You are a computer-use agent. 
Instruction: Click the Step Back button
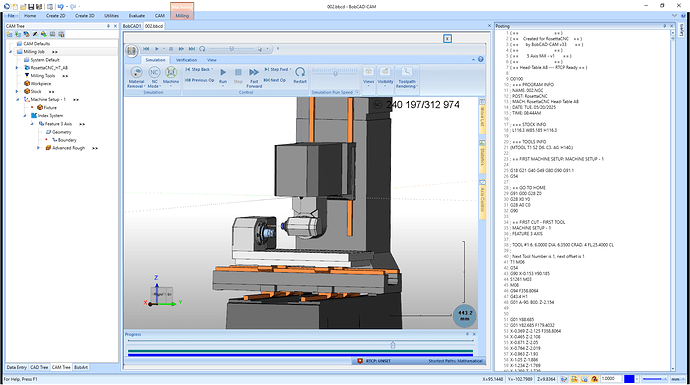199,70
